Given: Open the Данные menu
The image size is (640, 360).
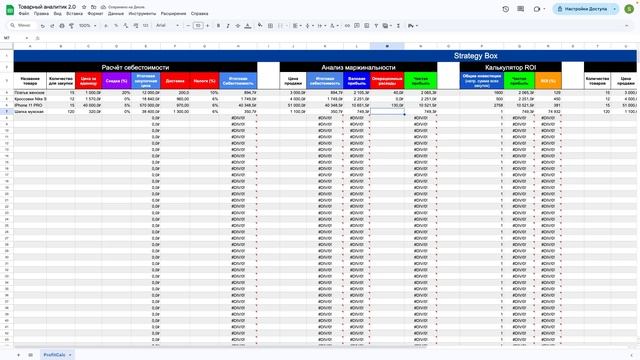Looking at the screenshot, I should click(x=116, y=13).
